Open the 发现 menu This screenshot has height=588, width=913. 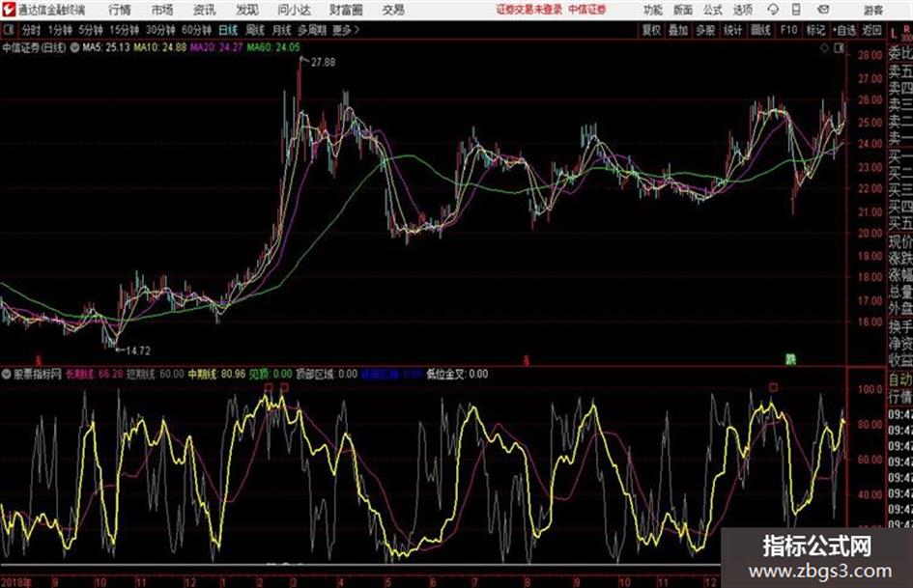[x=247, y=10]
